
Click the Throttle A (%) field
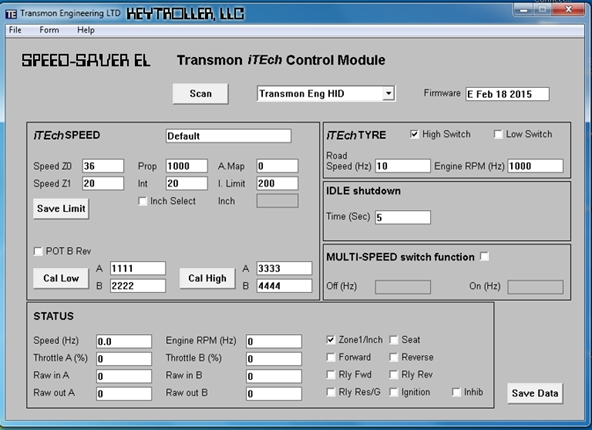coord(124,359)
